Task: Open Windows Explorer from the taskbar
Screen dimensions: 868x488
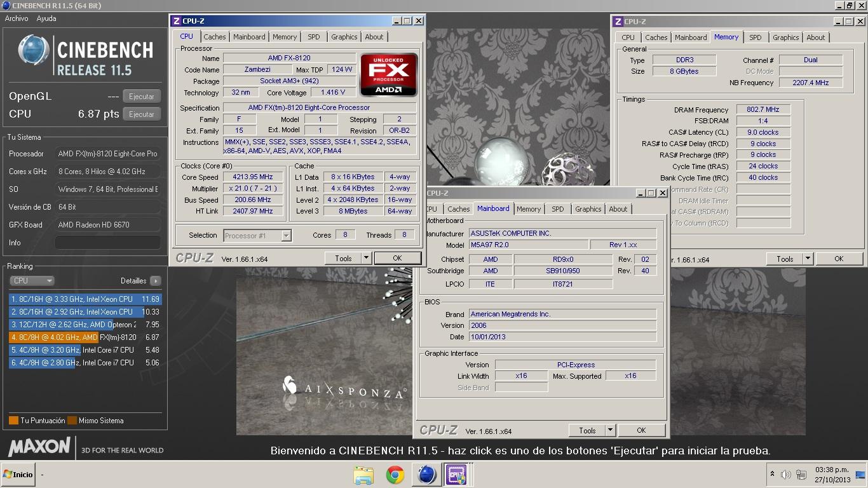Action: (x=363, y=475)
